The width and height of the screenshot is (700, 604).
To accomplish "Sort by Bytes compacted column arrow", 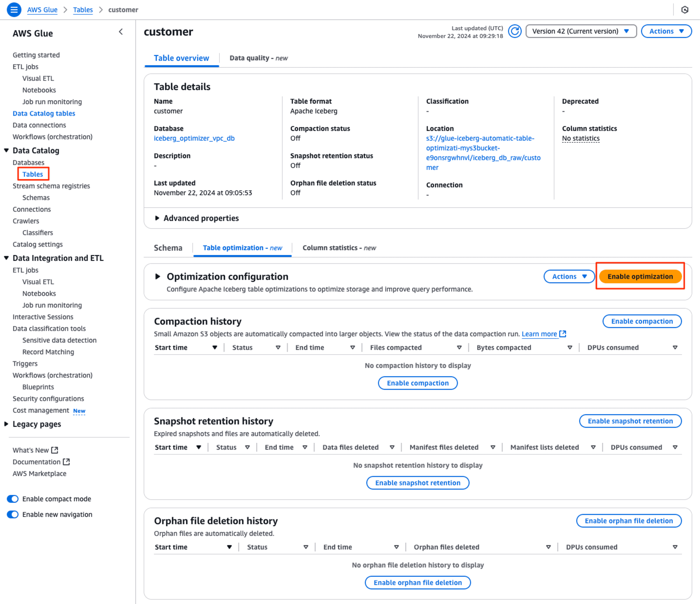I will click(570, 347).
